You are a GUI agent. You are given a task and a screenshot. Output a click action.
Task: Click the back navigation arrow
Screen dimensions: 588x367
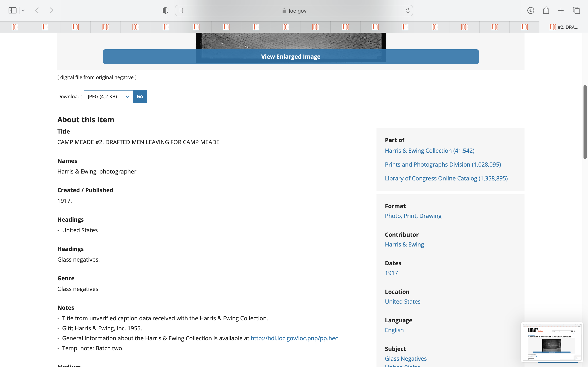tap(37, 10)
